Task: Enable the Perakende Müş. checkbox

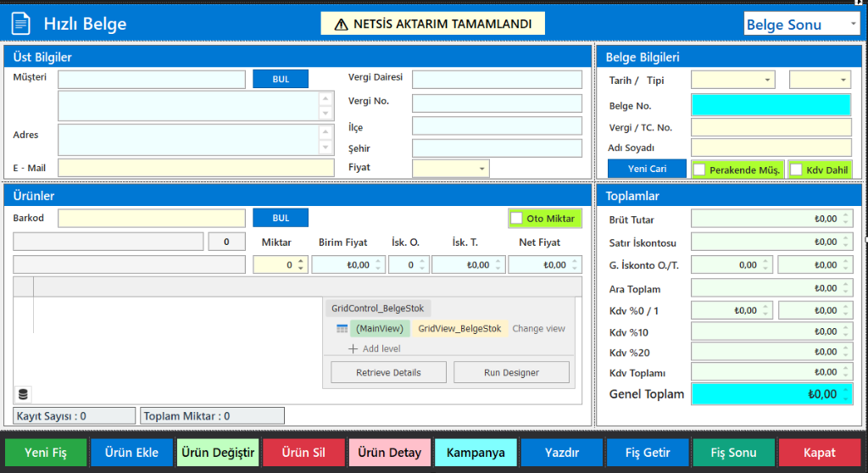Action: tap(699, 170)
